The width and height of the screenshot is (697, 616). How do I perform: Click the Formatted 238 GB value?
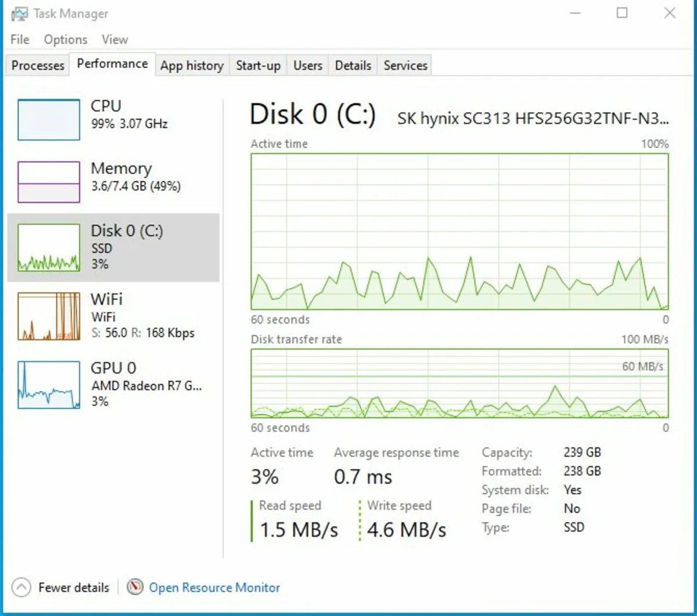(582, 471)
